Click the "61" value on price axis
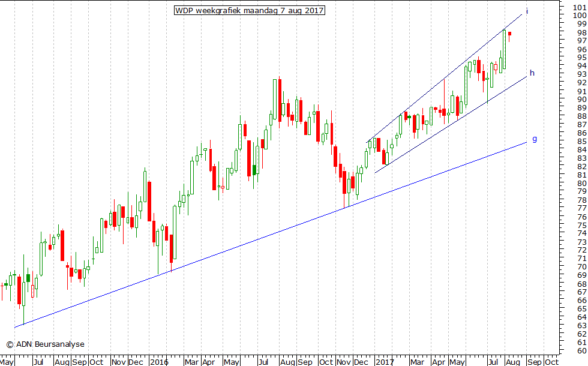Viewport: 588px width, 366px height. click(x=582, y=343)
